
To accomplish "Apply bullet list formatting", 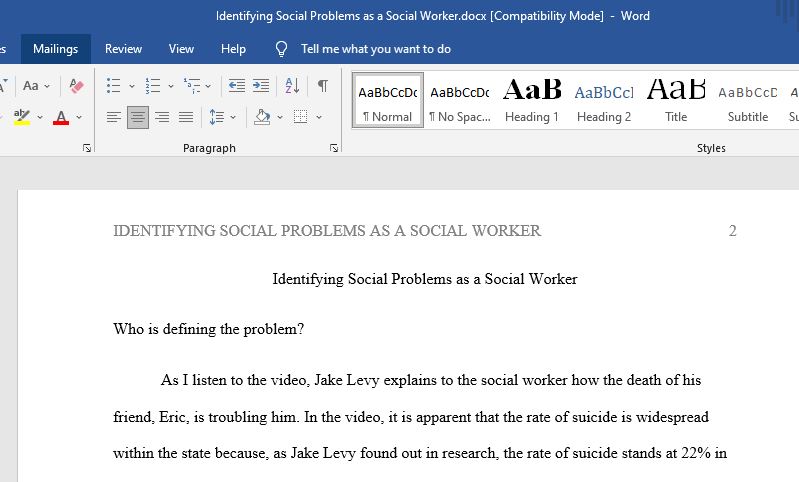I will [114, 86].
